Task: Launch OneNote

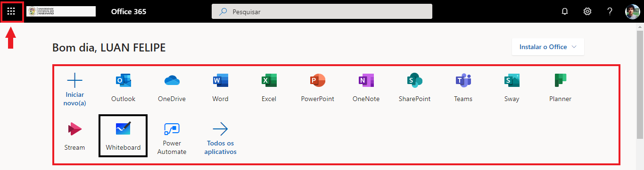Action: coord(366,87)
